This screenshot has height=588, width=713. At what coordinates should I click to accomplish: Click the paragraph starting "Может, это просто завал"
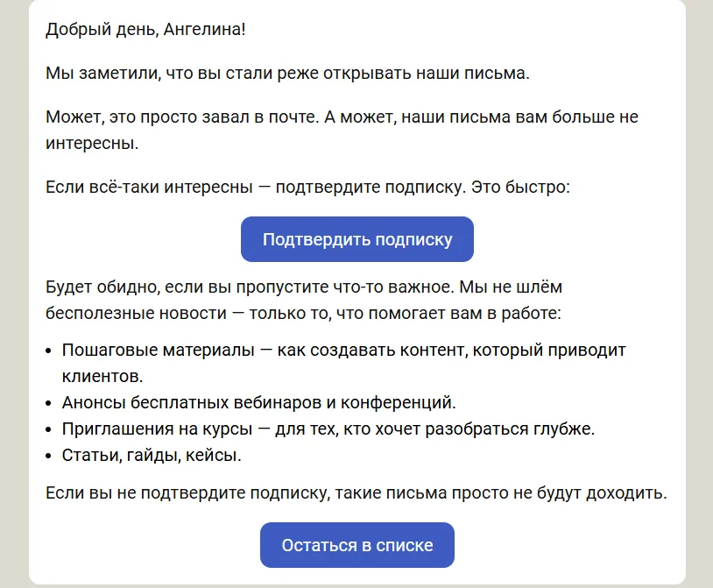[x=342, y=117]
